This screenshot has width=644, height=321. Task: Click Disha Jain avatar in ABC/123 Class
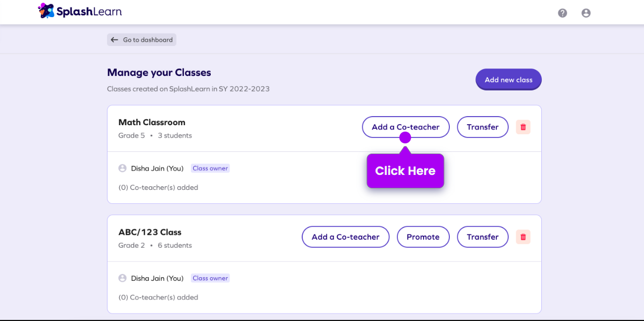(122, 278)
